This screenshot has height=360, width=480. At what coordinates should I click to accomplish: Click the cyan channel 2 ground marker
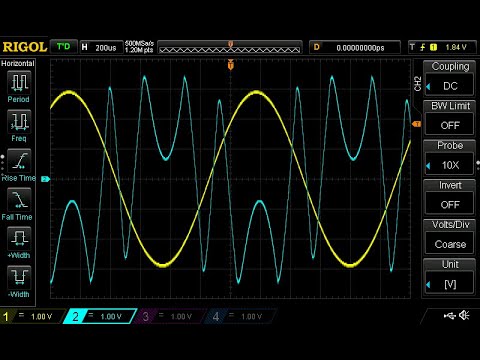[x=45, y=179]
